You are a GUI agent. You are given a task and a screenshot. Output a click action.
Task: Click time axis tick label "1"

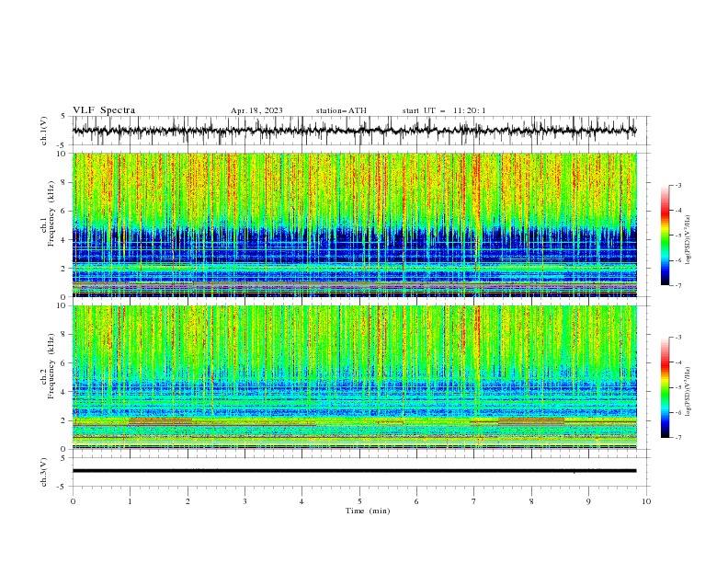130,501
